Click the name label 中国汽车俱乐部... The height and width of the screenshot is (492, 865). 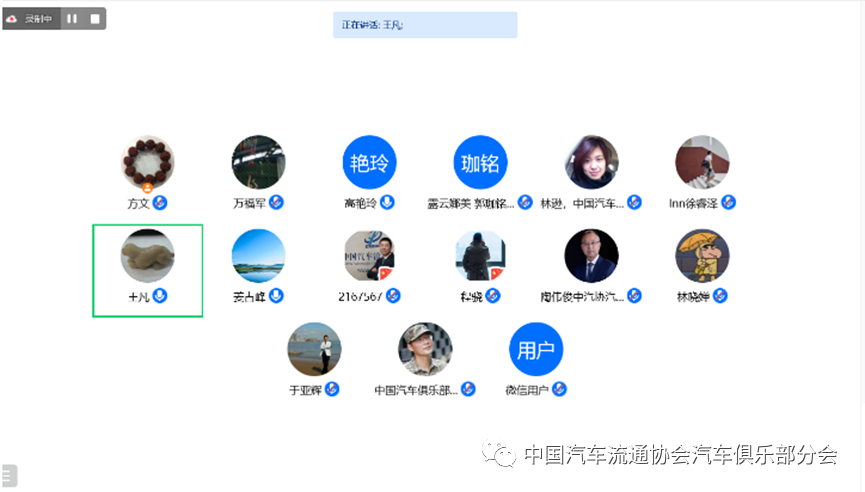tap(416, 390)
